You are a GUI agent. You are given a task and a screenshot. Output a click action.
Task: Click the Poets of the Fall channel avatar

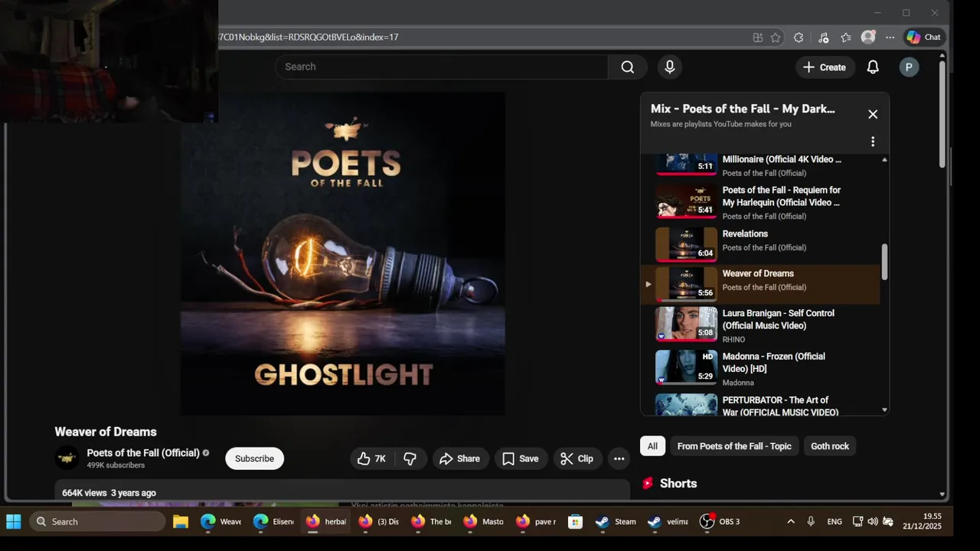[67, 458]
